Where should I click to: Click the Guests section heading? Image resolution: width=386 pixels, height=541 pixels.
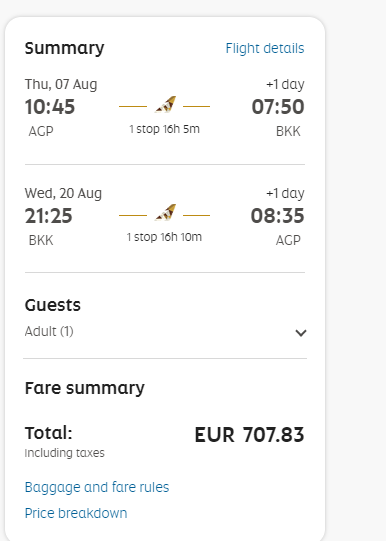coord(52,305)
